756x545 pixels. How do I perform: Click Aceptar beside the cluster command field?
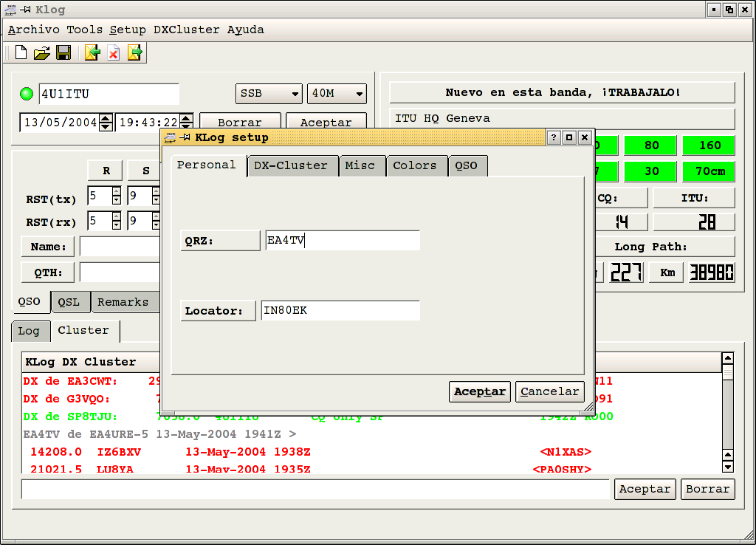(645, 489)
